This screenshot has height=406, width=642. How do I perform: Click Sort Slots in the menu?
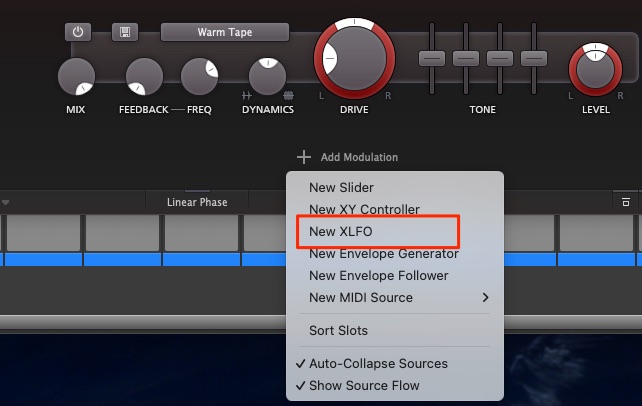click(338, 331)
